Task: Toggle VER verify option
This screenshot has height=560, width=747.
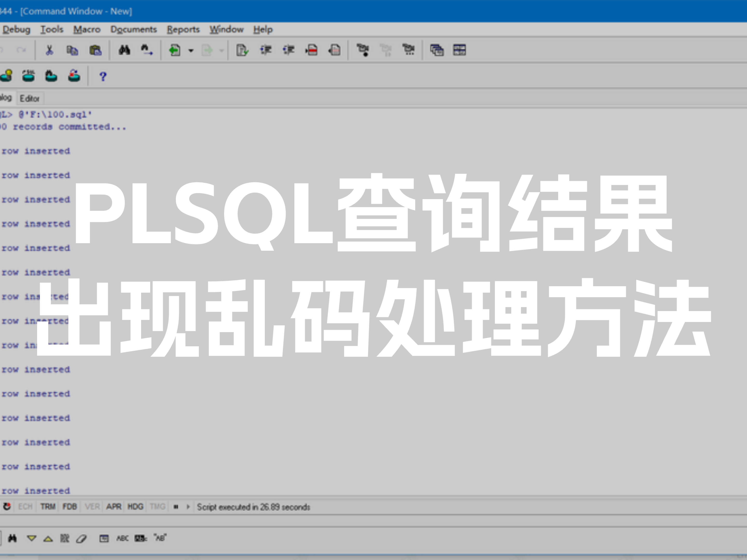Action: tap(92, 506)
